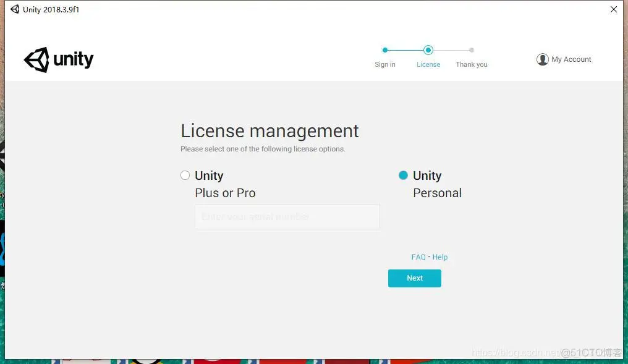Click the 'Please select one' instruction text
Viewport: 628px width, 364px height.
tap(263, 149)
